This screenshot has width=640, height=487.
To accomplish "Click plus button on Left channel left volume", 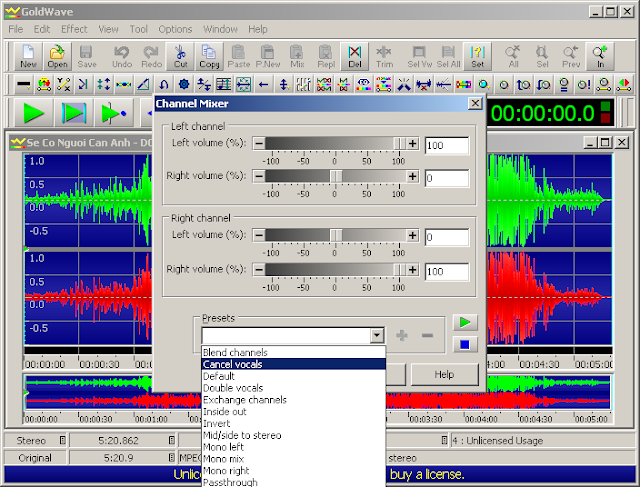I will point(412,145).
